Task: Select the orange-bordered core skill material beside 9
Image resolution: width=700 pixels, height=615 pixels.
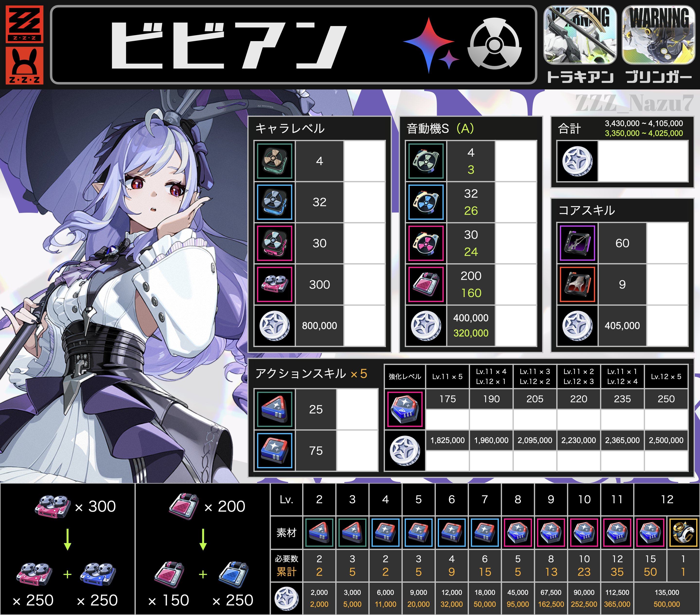Action: pyautogui.click(x=577, y=284)
